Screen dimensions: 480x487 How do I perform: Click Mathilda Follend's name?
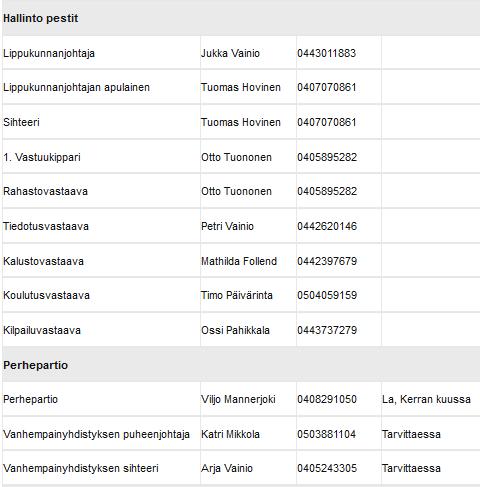pos(239,261)
